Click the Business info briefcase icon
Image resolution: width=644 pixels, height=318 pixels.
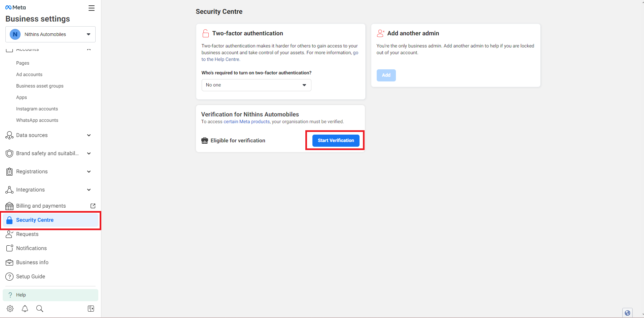click(x=9, y=262)
